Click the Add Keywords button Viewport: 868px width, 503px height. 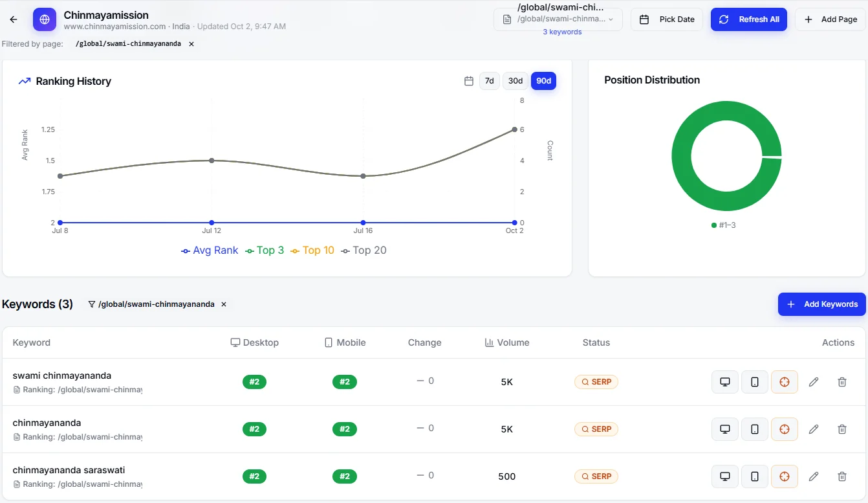tap(821, 304)
